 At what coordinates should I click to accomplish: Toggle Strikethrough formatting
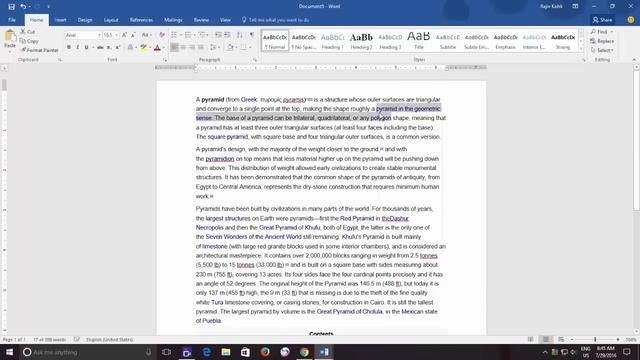(100, 47)
